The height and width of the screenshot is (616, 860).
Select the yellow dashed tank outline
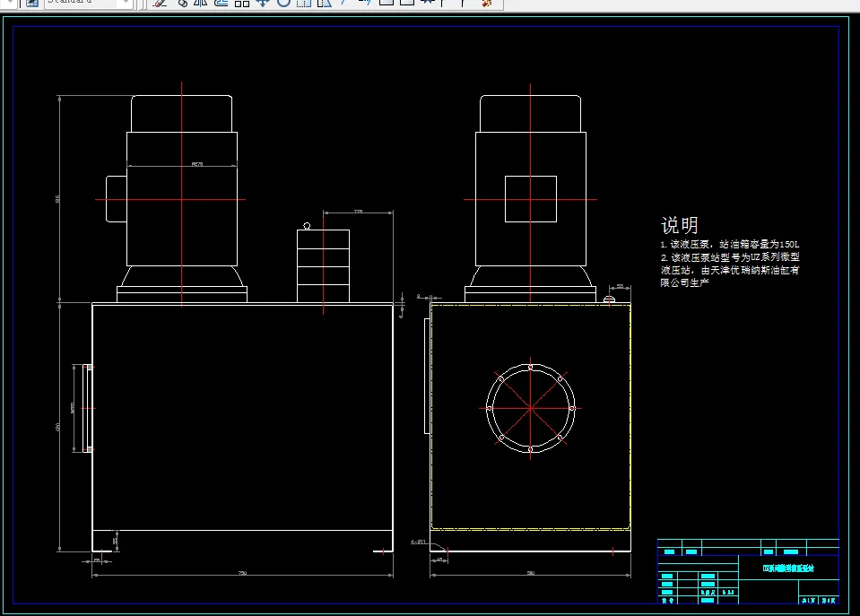(x=530, y=417)
